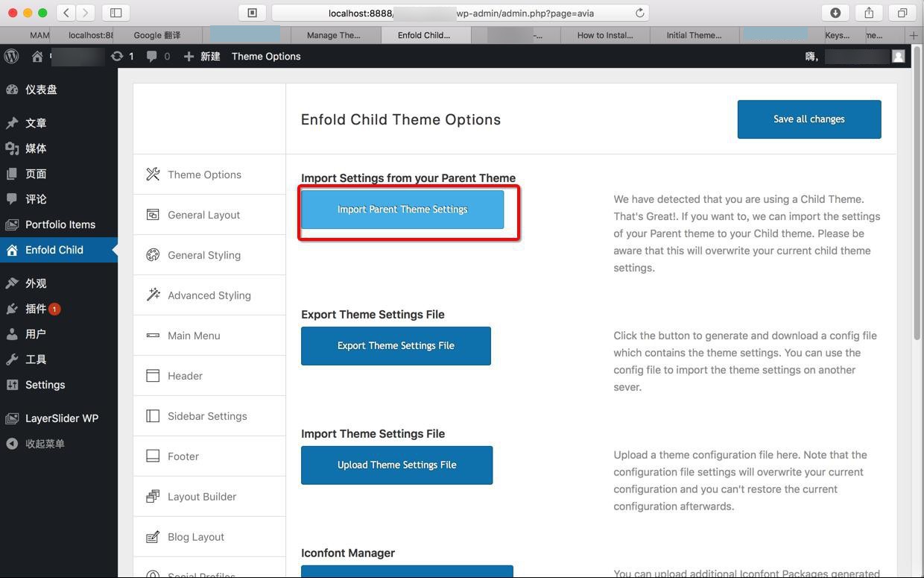Viewport: 924px width, 578px height.
Task: Open 评论 comments menu
Action: click(59, 199)
